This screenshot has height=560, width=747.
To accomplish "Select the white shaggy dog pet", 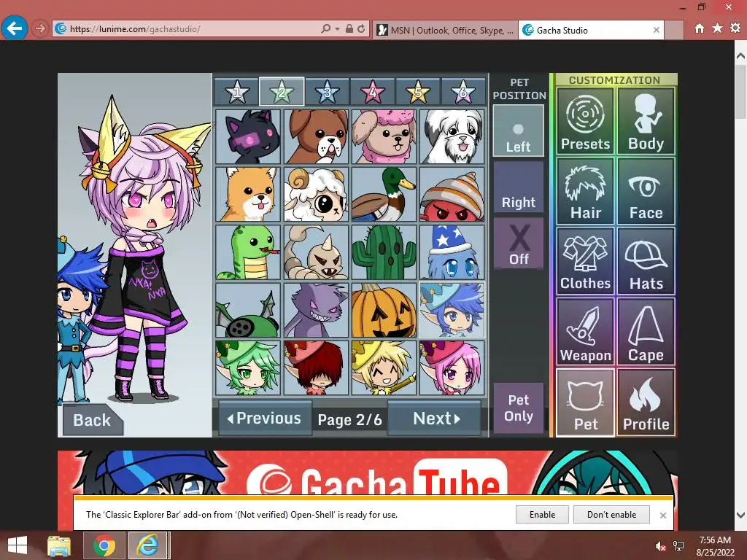I will click(452, 137).
